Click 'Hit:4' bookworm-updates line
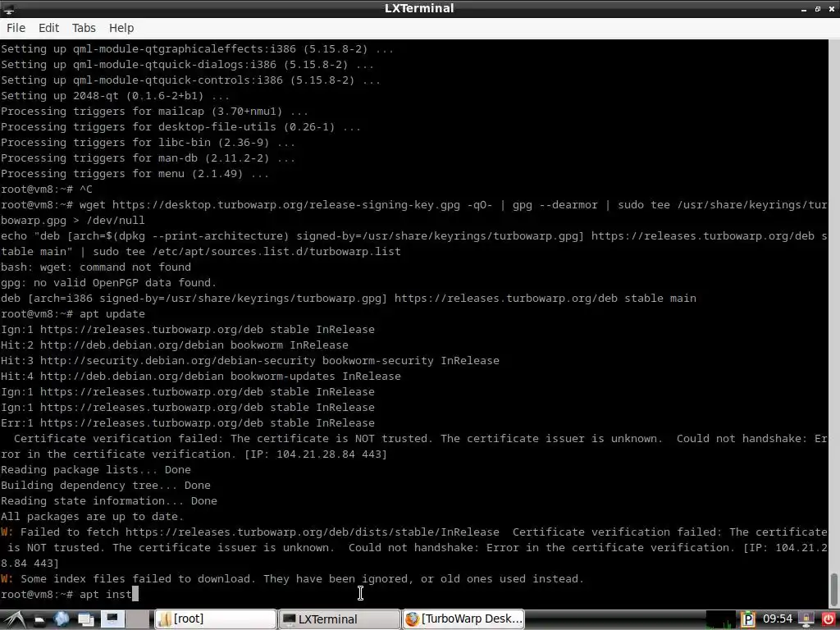This screenshot has width=840, height=630. [x=201, y=376]
